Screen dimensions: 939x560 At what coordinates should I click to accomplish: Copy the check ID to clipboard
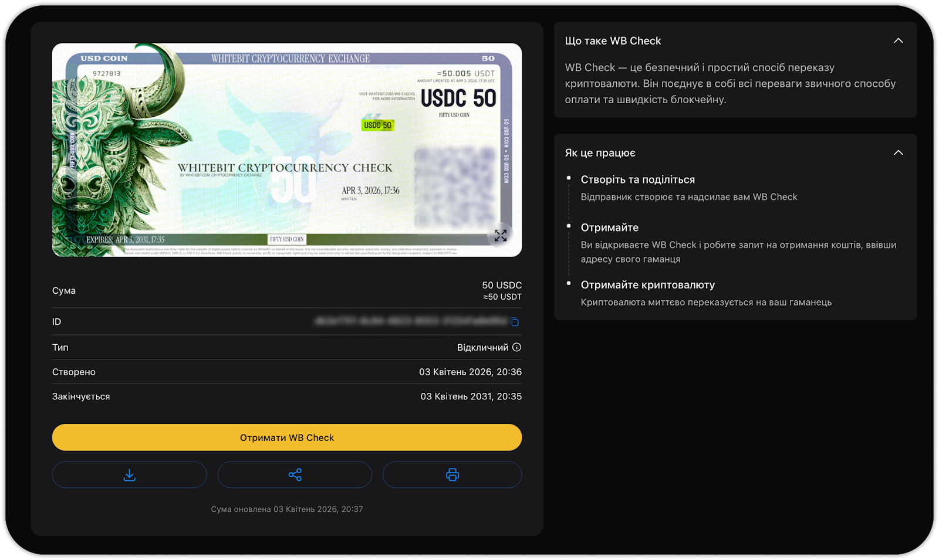[x=515, y=322]
